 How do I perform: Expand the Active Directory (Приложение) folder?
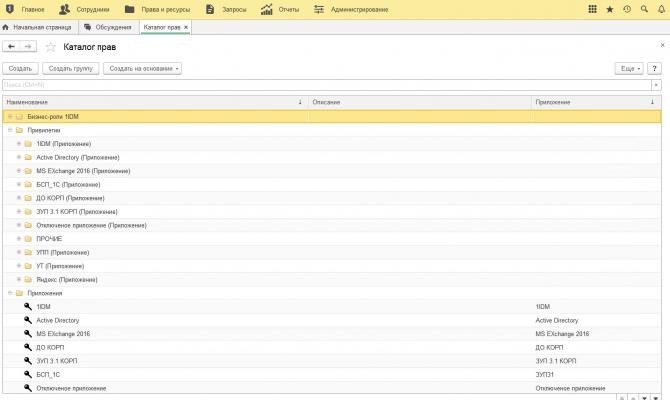tap(19, 157)
